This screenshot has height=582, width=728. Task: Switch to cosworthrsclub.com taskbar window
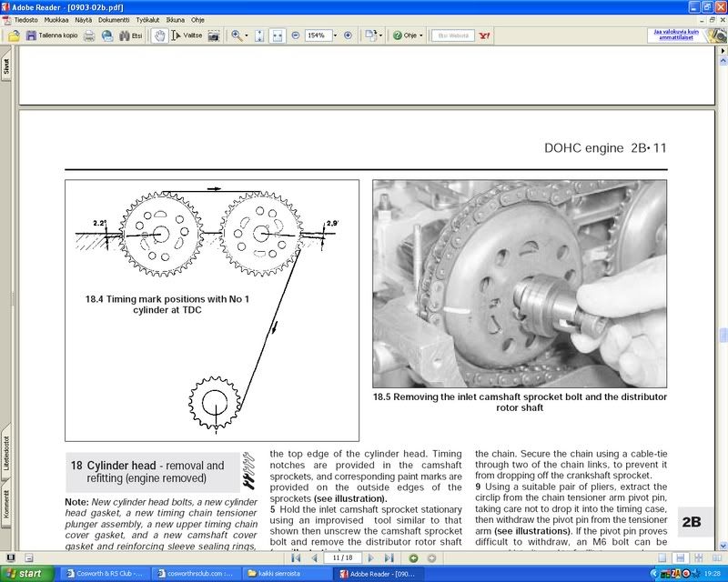195,574
